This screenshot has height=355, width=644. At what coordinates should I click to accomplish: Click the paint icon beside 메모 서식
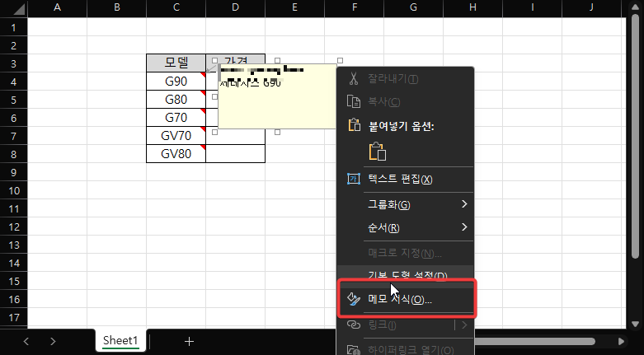pos(354,299)
